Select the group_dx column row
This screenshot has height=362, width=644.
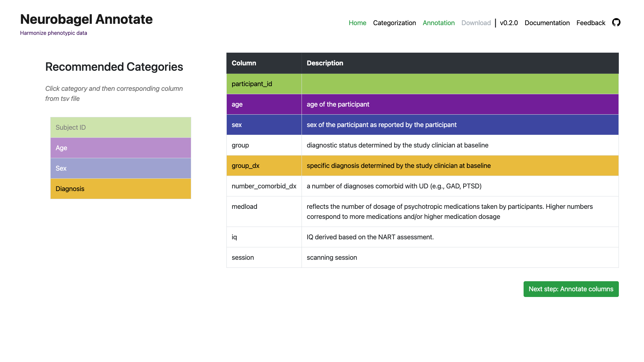pyautogui.click(x=335, y=166)
